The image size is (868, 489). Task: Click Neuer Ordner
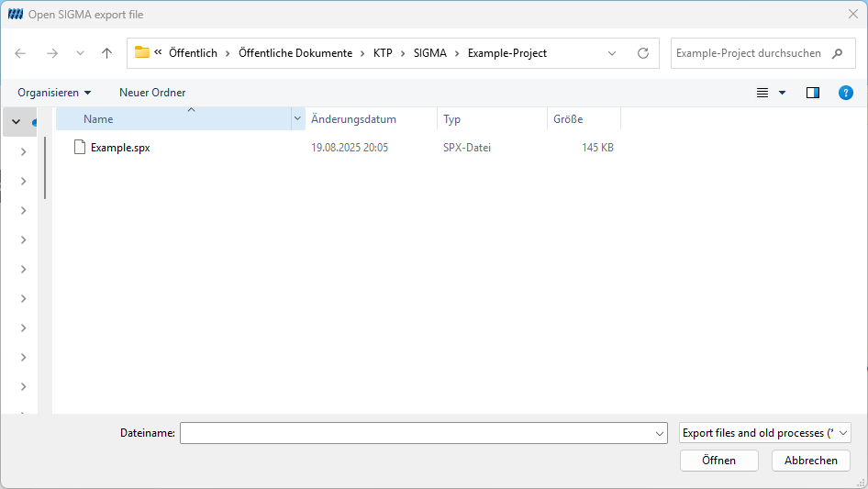click(152, 93)
